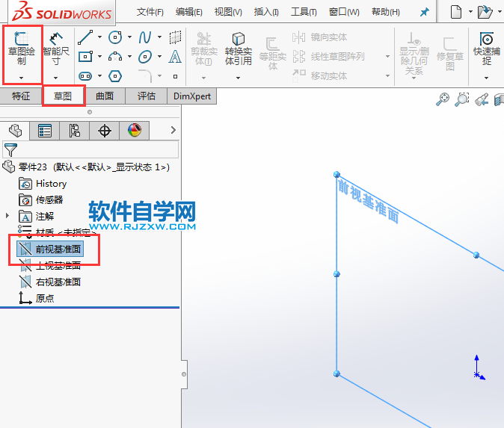Click Quick Snaps (快速捕捉) button
The height and width of the screenshot is (428, 504).
[487, 48]
